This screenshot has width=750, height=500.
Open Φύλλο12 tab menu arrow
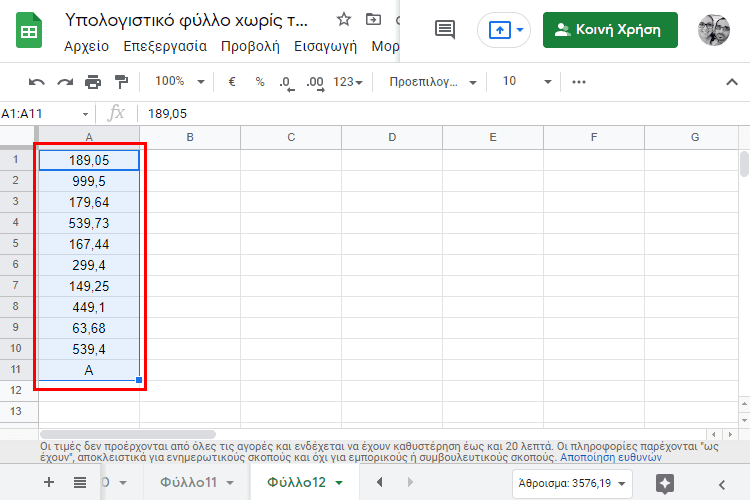pos(339,483)
